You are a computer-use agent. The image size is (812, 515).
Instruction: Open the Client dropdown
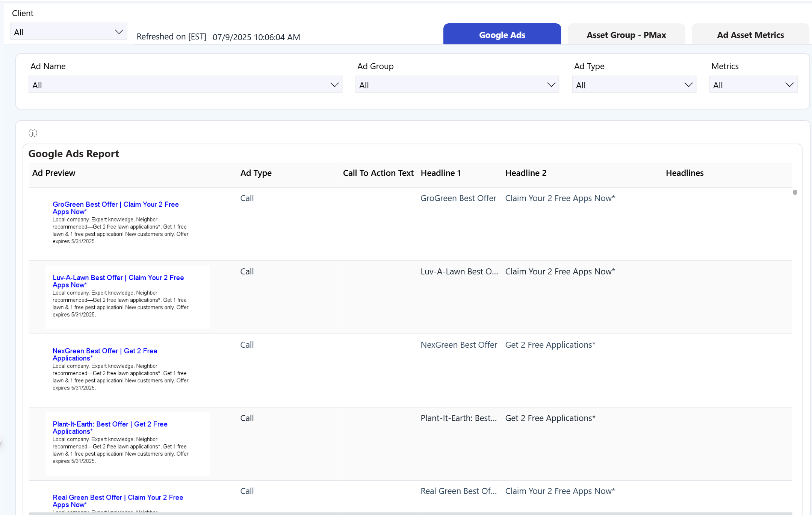68,32
